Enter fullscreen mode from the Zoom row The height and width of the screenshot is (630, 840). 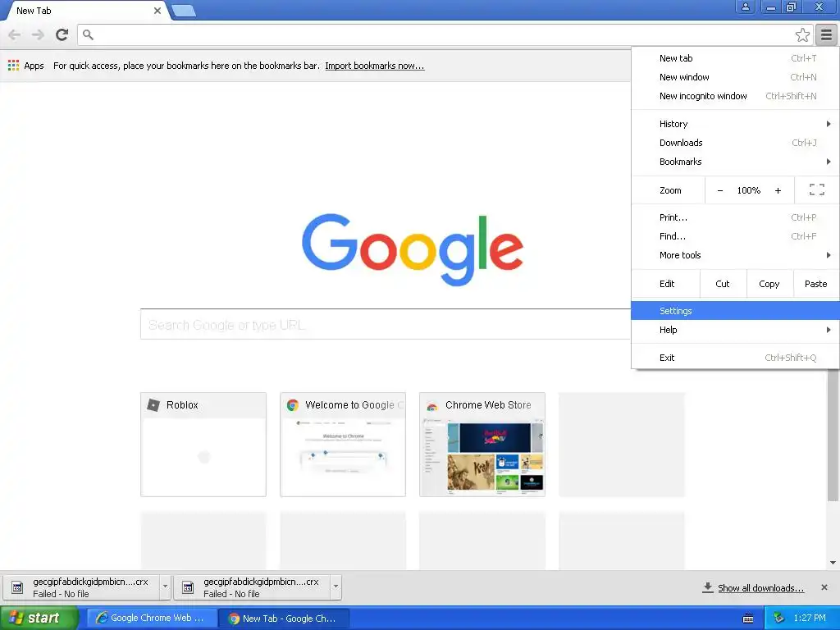coord(816,189)
